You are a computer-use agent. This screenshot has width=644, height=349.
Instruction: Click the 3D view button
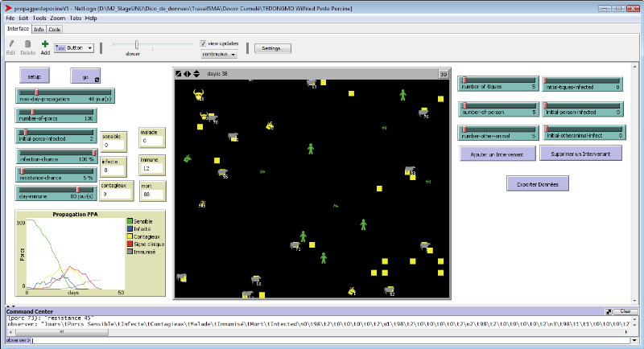[443, 73]
